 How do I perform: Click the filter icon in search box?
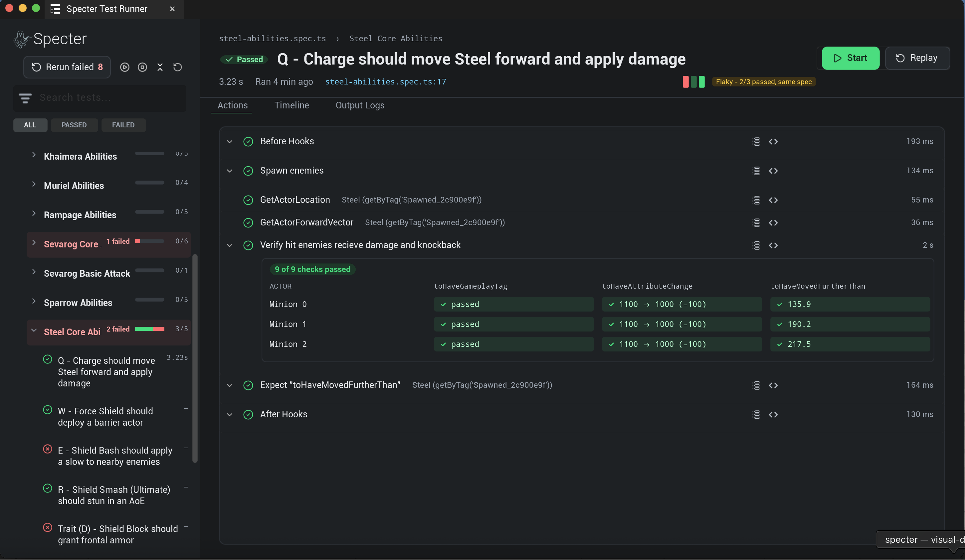(x=25, y=98)
